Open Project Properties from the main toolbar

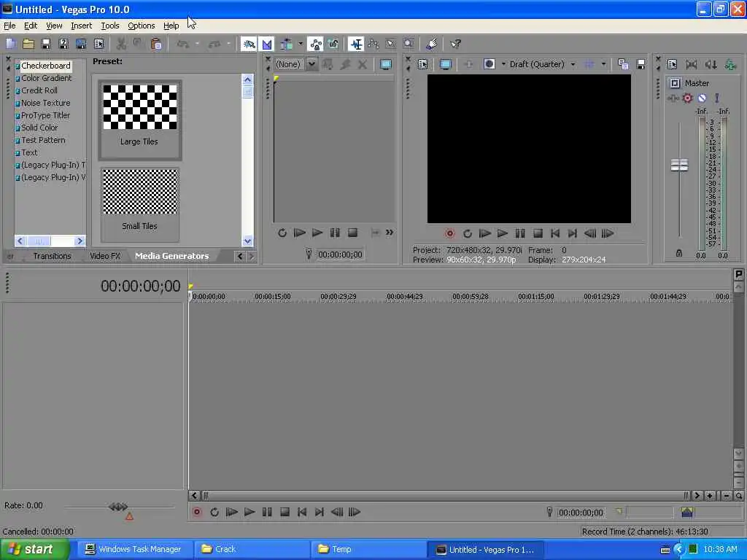pos(98,44)
